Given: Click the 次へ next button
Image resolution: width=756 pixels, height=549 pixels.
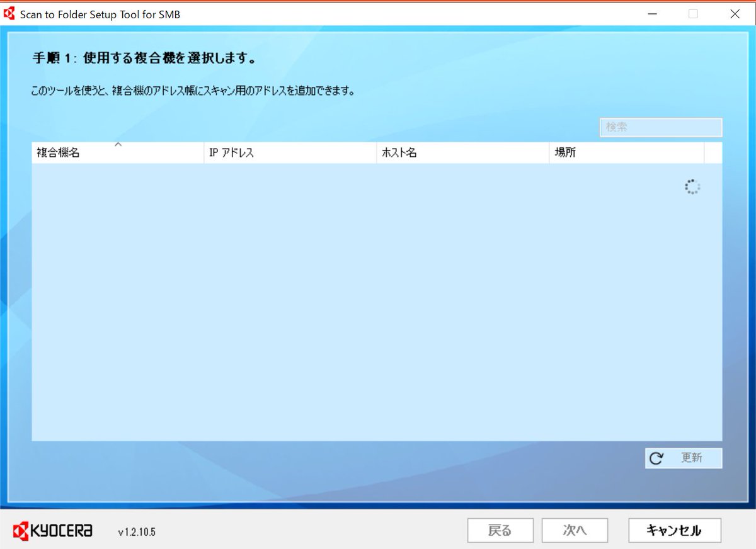Looking at the screenshot, I should [x=575, y=531].
